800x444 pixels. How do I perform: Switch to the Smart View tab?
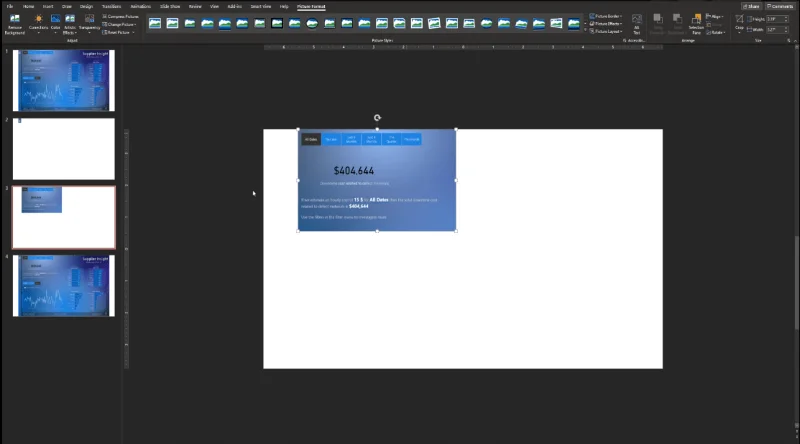tap(261, 7)
